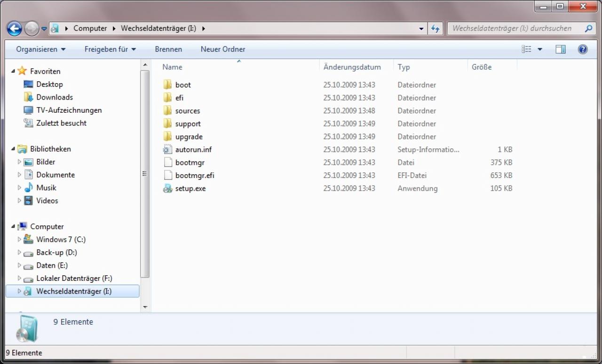Select the boot folder icon
602x364 pixels.
coord(167,85)
